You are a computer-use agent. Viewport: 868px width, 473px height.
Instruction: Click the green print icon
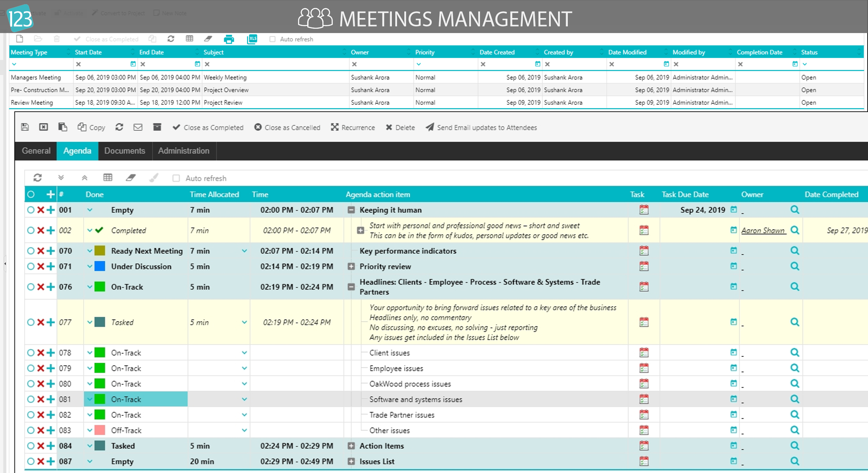pos(229,39)
